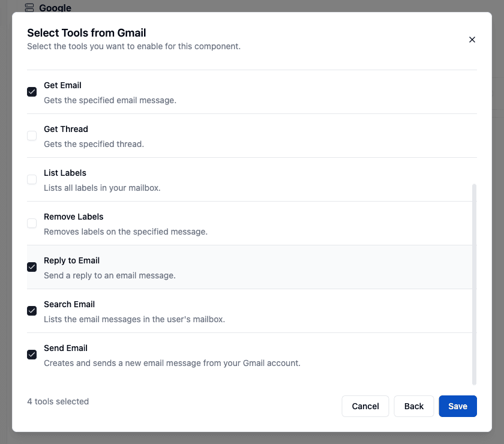
Task: Click the 'Select the tools you want to enable' subtitle
Action: pyautogui.click(x=134, y=46)
